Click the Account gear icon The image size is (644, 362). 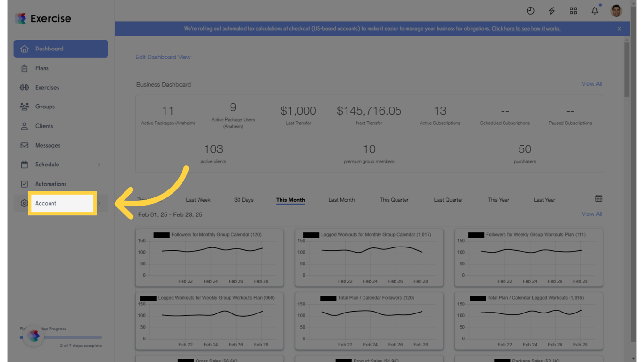(24, 203)
